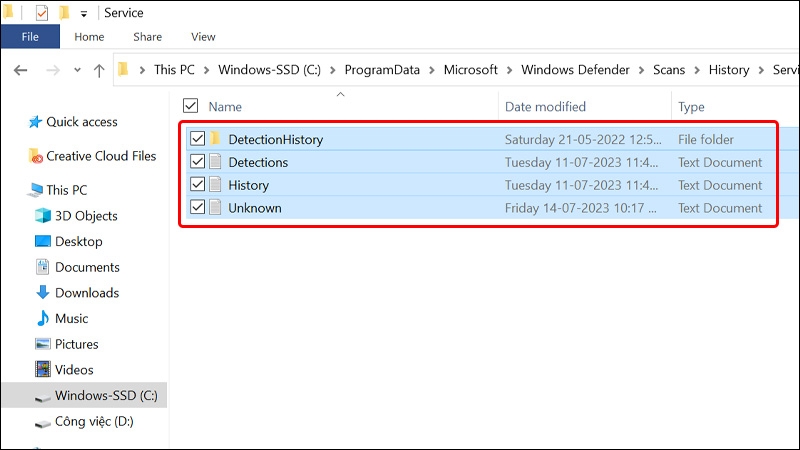
Task: Open Desktop in navigation pane
Action: click(79, 241)
